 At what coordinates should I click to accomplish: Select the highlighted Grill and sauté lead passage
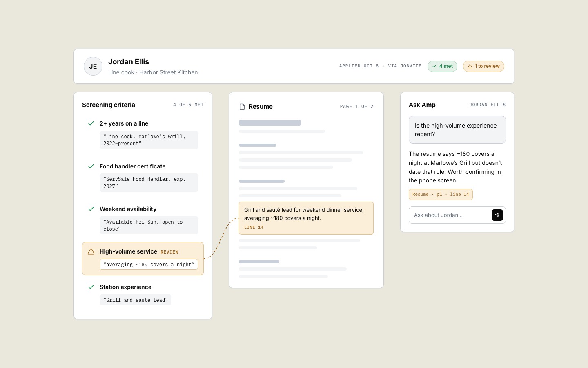306,218
